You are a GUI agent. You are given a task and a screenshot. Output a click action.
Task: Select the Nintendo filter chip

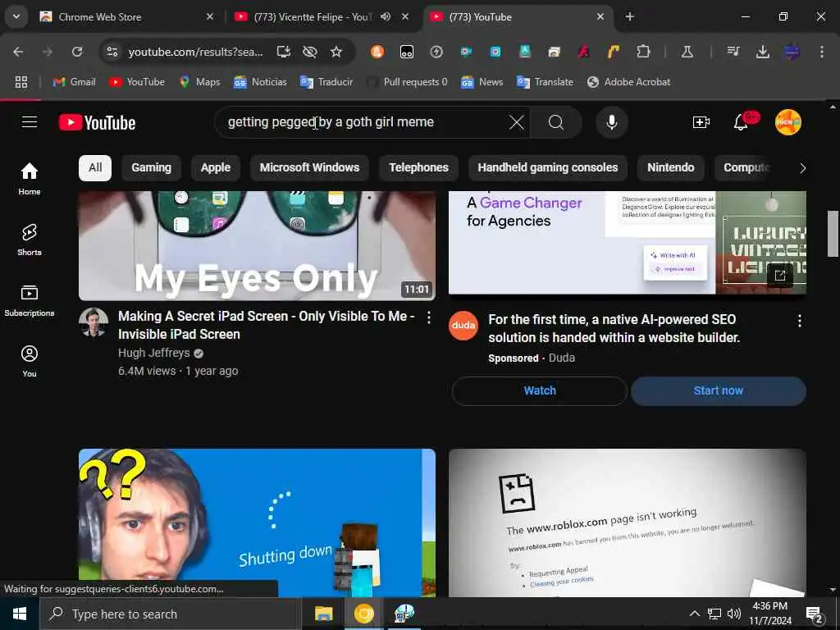tap(670, 167)
